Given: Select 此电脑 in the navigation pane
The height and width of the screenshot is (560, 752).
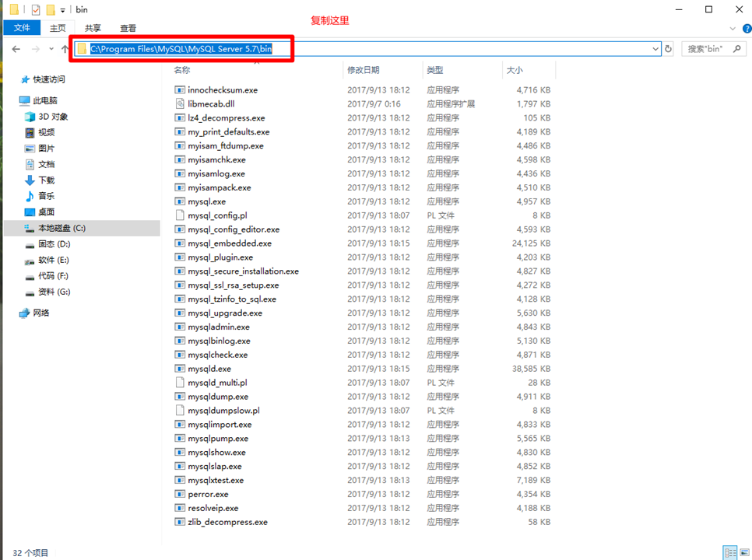Looking at the screenshot, I should [38, 100].
